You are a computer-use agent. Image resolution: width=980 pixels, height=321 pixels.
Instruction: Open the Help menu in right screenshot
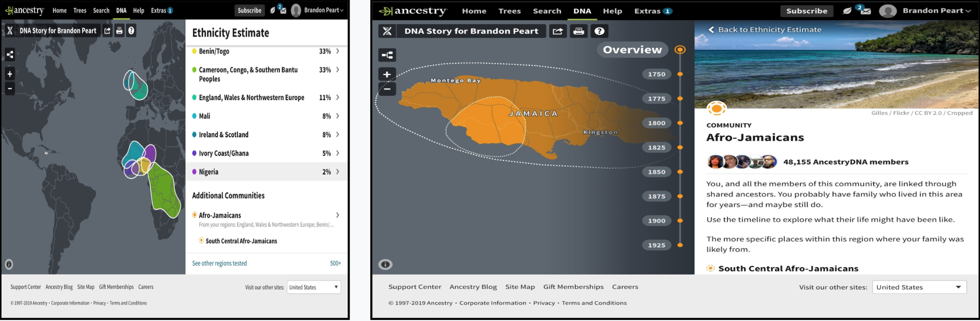point(612,11)
